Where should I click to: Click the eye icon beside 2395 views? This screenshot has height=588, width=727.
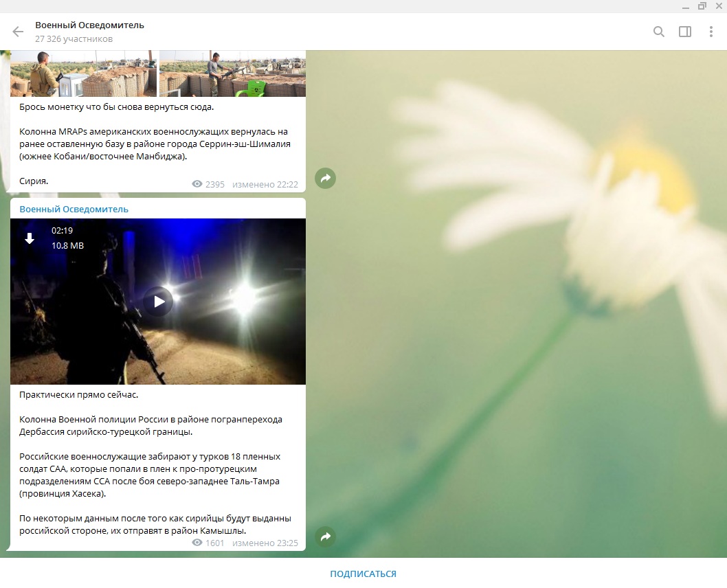tap(197, 185)
